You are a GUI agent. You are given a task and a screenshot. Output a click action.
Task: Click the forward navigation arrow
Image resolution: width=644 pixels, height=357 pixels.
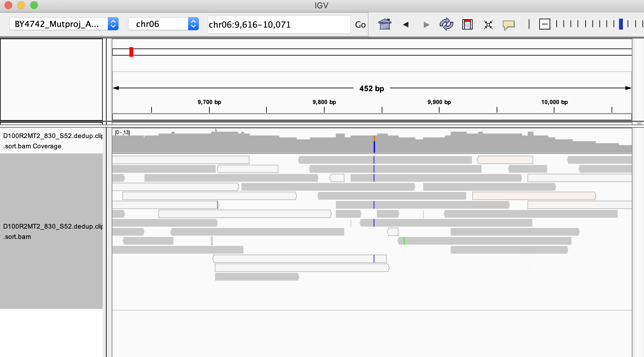click(426, 24)
